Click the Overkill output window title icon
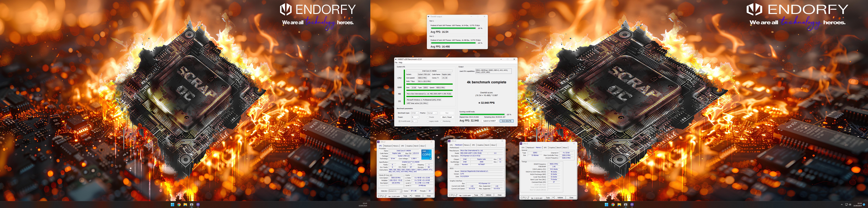 click(429, 16)
